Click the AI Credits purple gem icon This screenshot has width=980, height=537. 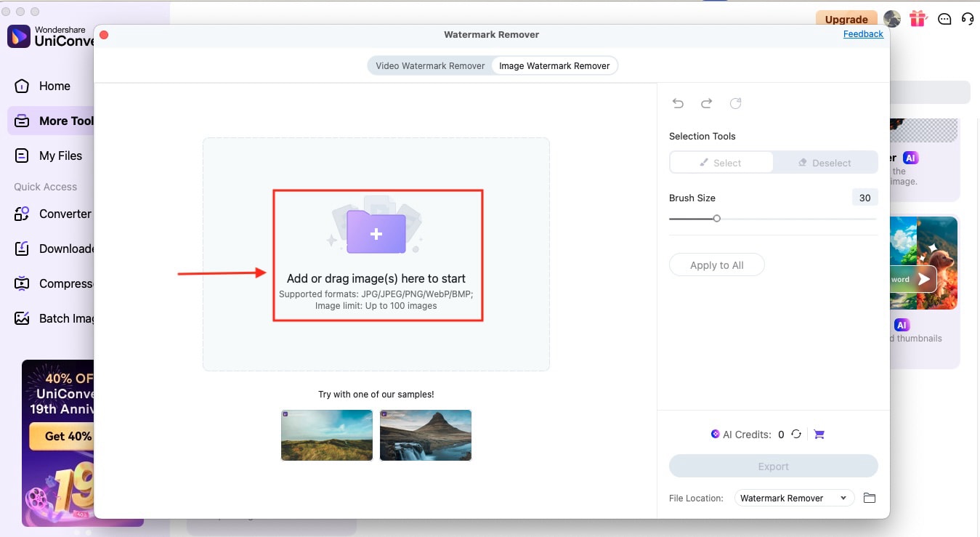coord(715,434)
